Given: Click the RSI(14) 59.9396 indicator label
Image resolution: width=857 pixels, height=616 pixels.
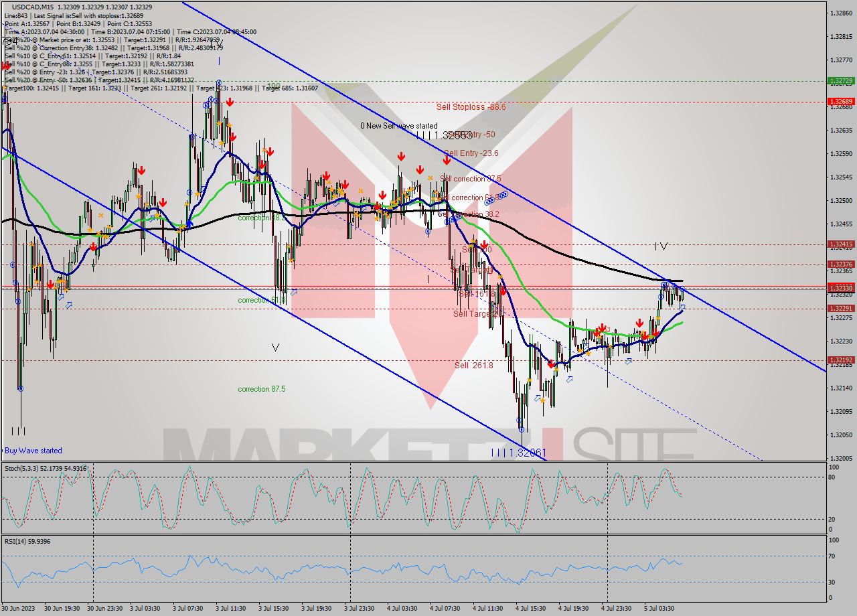Looking at the screenshot, I should [27, 541].
